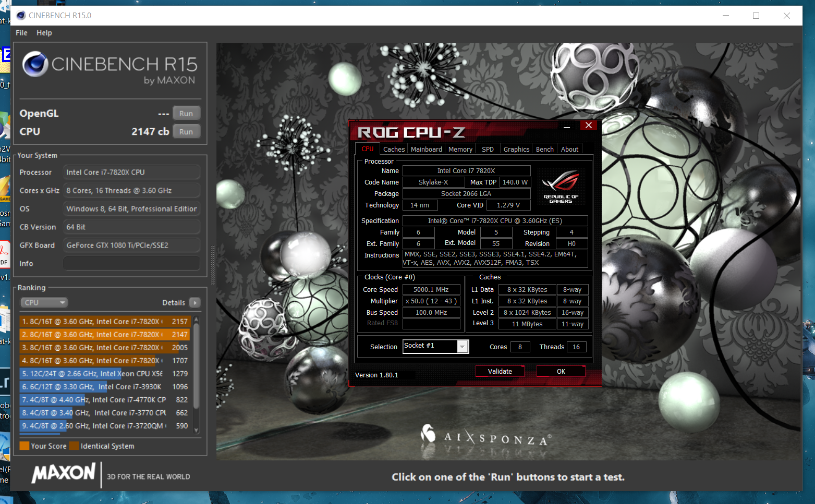Click the GFX Board field value
The height and width of the screenshot is (504, 815).
point(131,245)
